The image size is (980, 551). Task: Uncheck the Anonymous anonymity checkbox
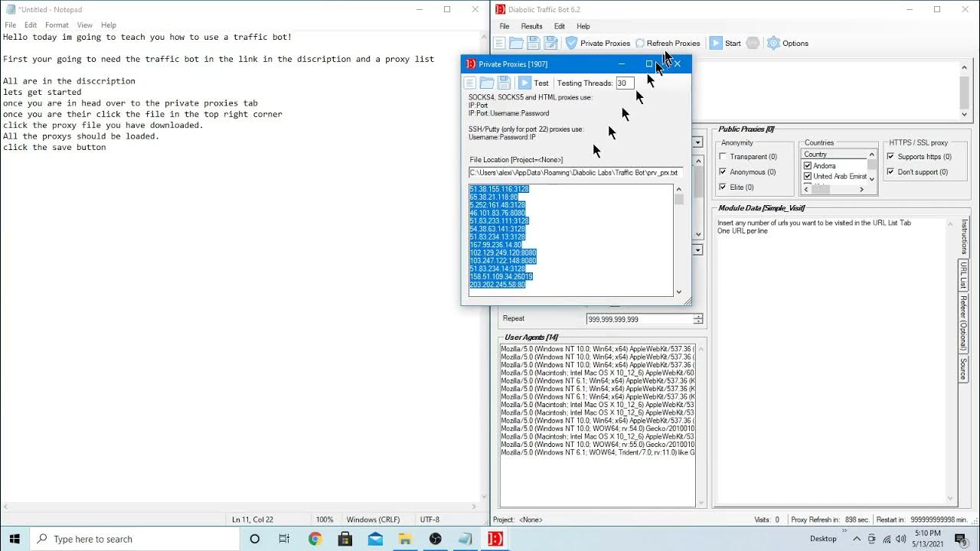pyautogui.click(x=723, y=171)
